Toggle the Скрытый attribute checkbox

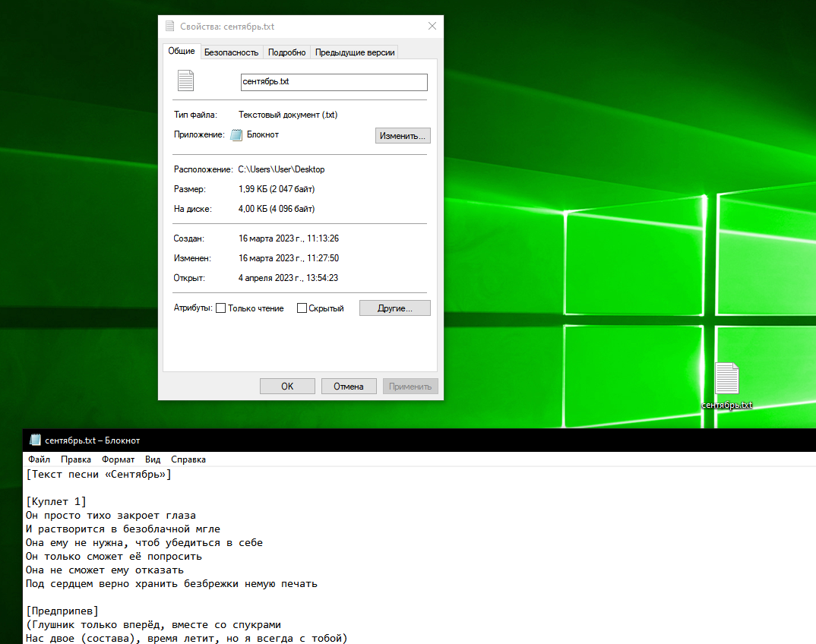302,308
